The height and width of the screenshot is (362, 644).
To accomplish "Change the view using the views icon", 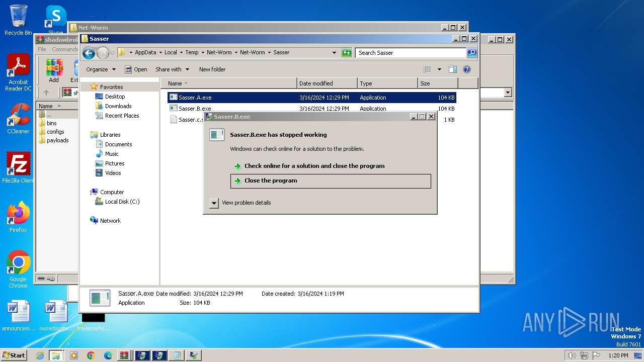I will point(427,69).
